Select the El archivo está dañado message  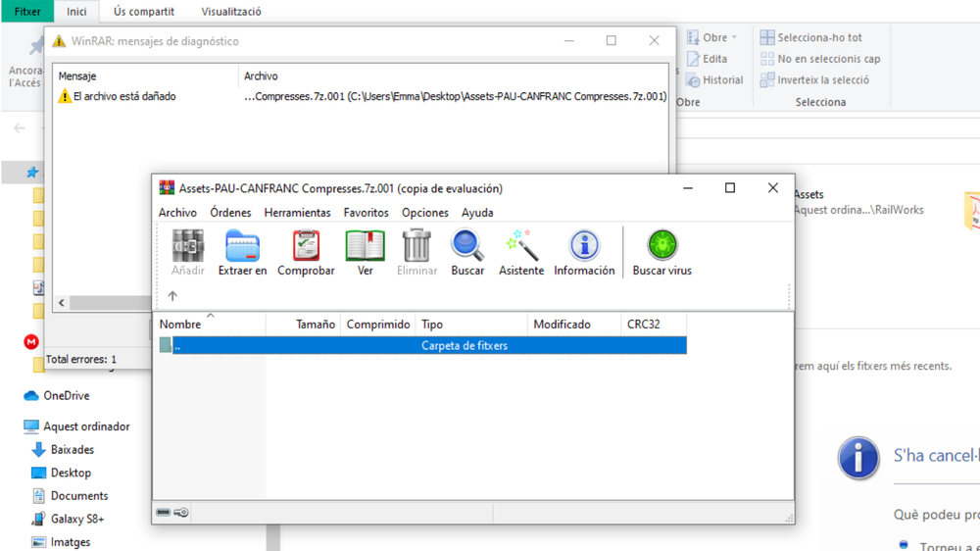(x=124, y=96)
